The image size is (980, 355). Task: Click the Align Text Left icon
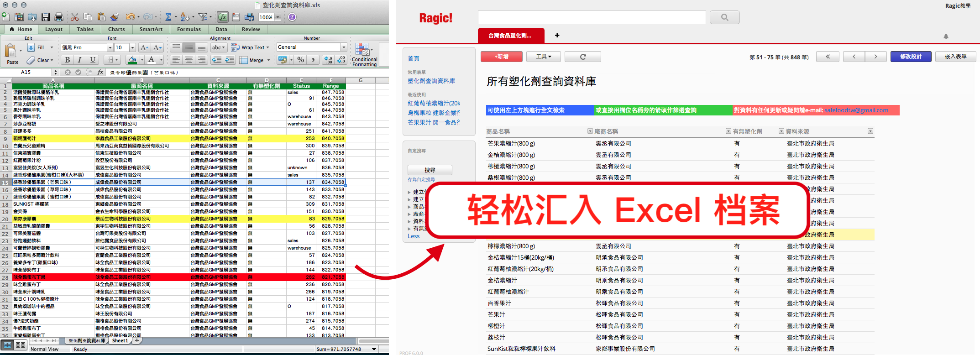coord(176,60)
